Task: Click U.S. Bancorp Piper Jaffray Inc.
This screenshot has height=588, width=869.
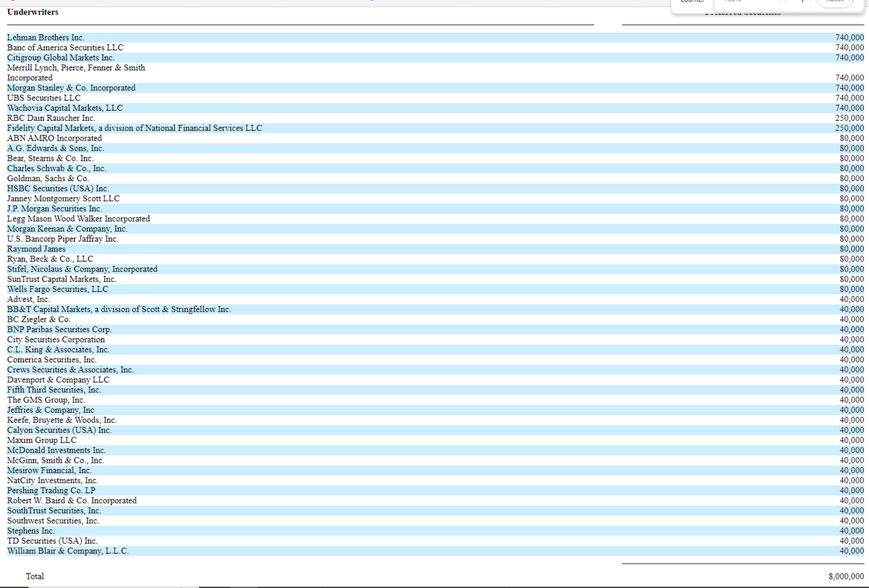Action: 62,239
